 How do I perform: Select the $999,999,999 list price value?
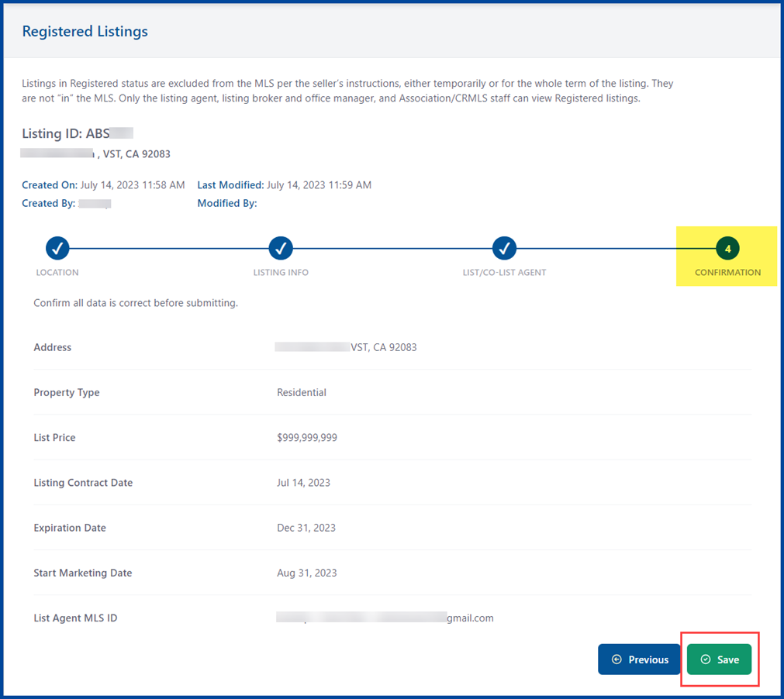[x=307, y=438]
